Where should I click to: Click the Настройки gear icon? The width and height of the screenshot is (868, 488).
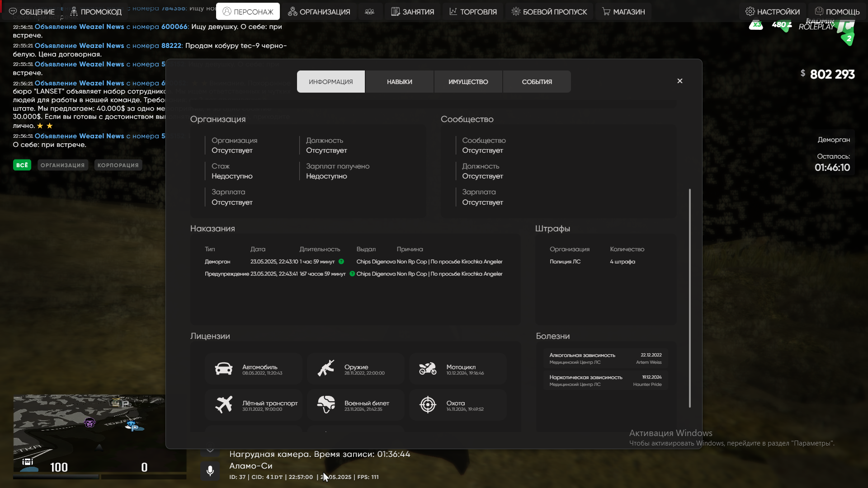(750, 12)
